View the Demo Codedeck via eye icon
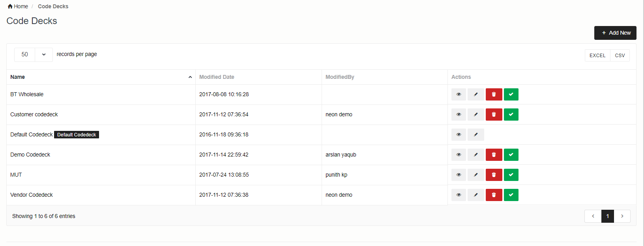 pos(459,155)
